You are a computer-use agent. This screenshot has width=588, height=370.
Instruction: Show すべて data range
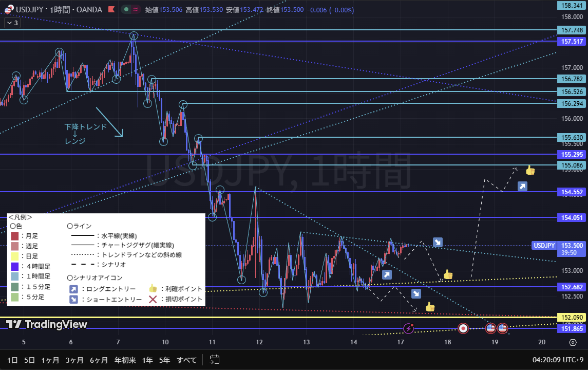tap(186, 360)
